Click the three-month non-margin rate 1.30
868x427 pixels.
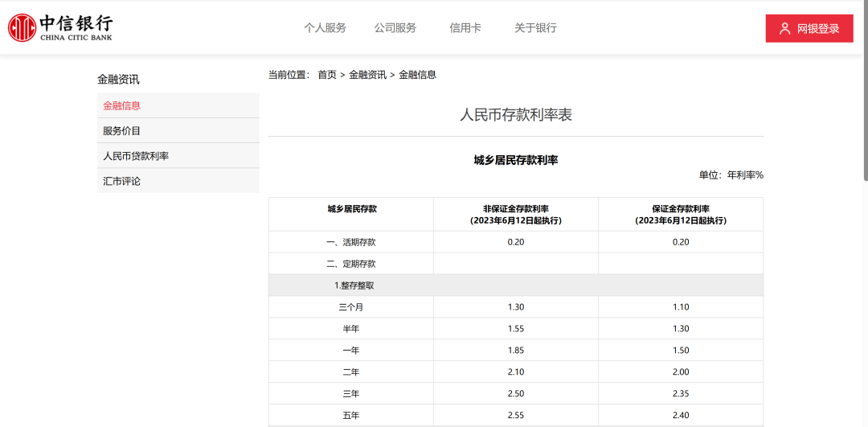tap(516, 307)
